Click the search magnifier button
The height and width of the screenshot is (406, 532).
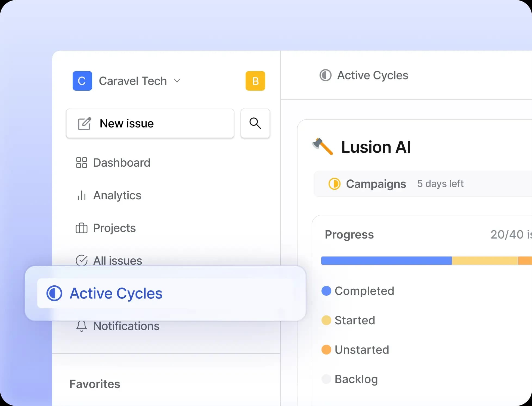point(255,123)
